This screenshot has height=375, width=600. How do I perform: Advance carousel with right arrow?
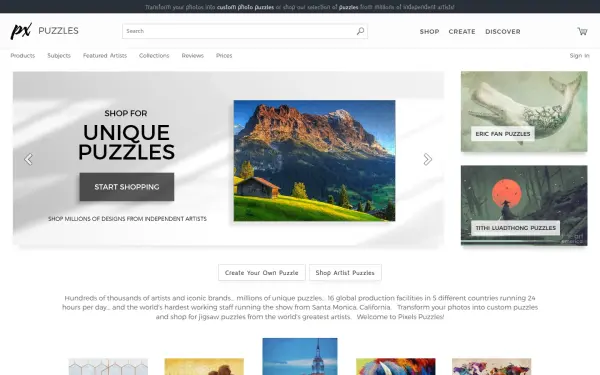[x=427, y=159]
